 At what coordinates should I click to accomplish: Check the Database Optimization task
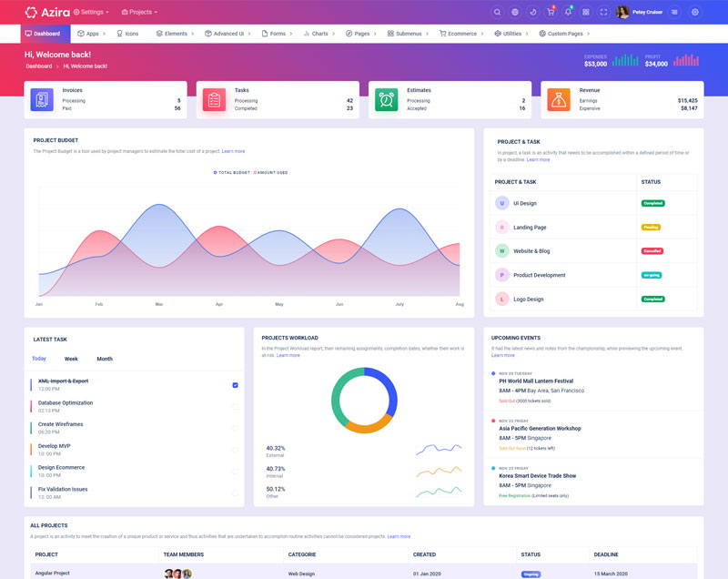(x=235, y=407)
